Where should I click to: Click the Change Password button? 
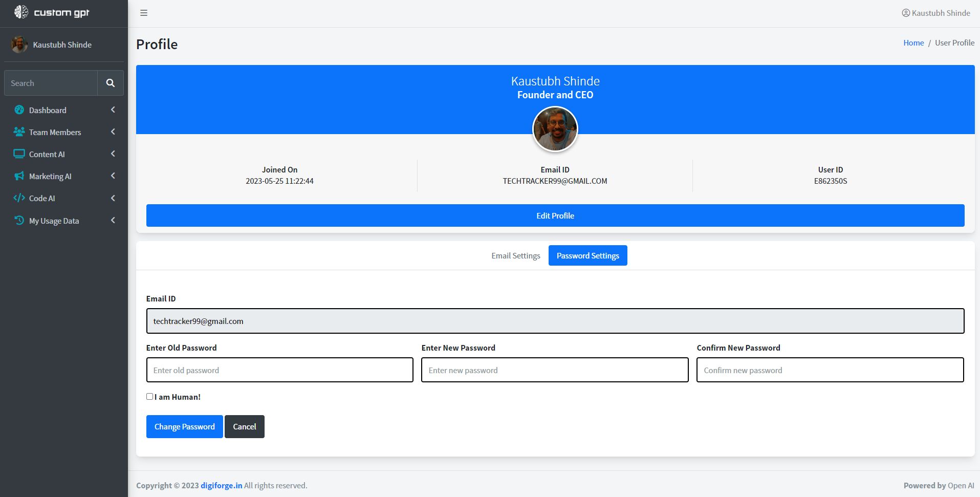(185, 426)
